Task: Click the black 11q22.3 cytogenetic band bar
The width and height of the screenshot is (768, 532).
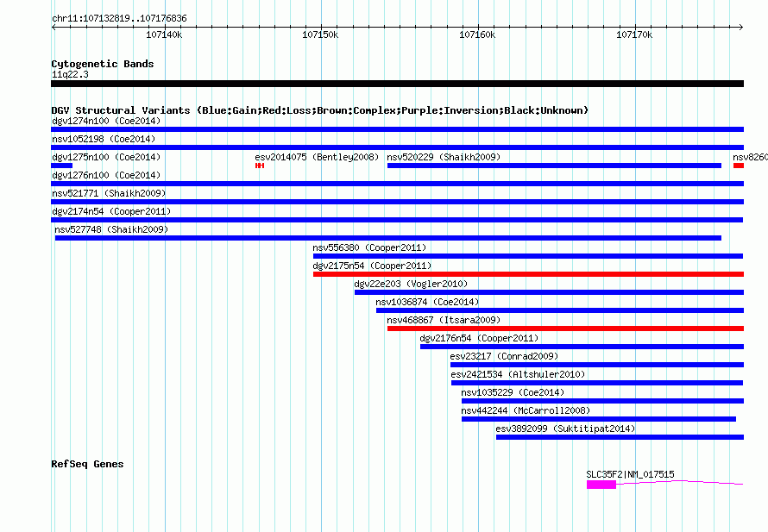Action: [397, 84]
